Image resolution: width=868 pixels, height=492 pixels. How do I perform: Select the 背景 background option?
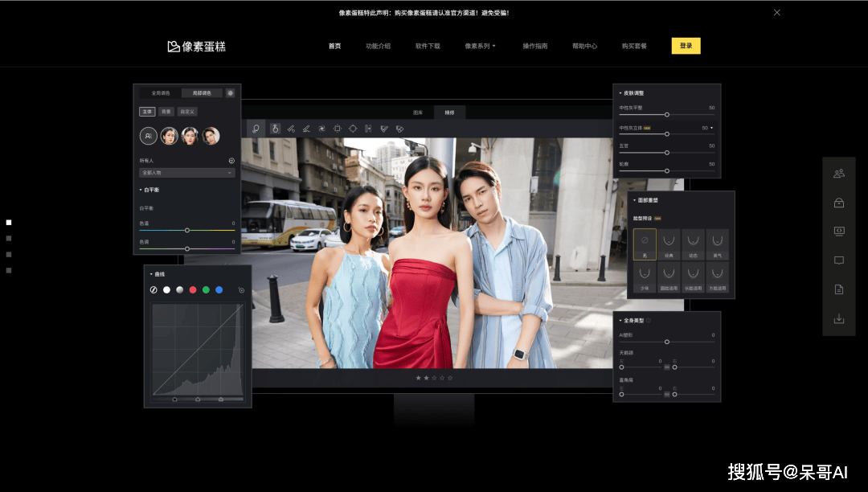pos(166,112)
